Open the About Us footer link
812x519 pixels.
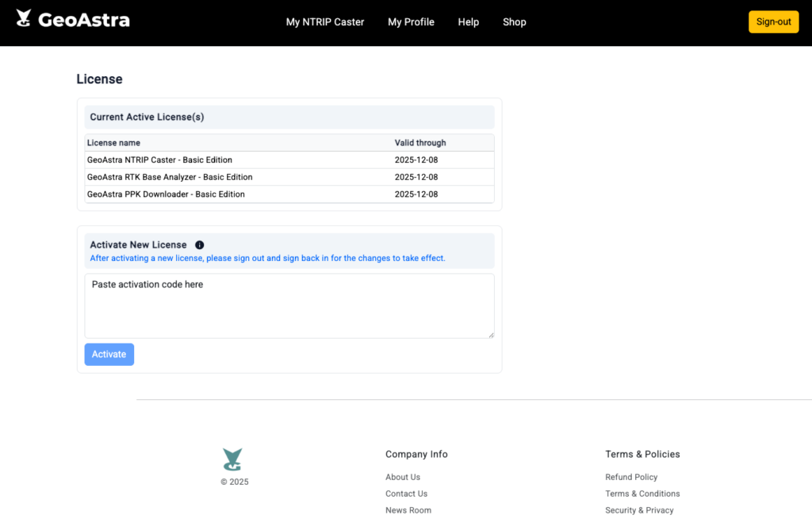click(x=403, y=477)
